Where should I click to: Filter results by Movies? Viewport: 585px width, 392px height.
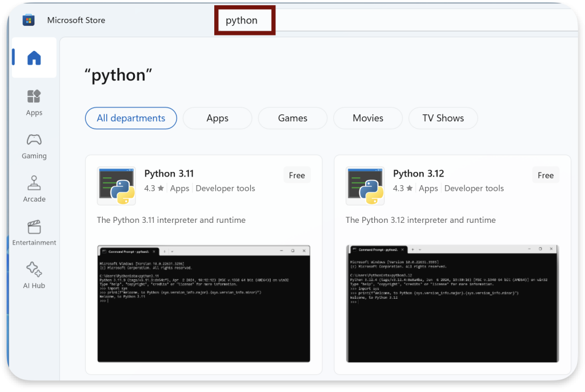tap(368, 118)
